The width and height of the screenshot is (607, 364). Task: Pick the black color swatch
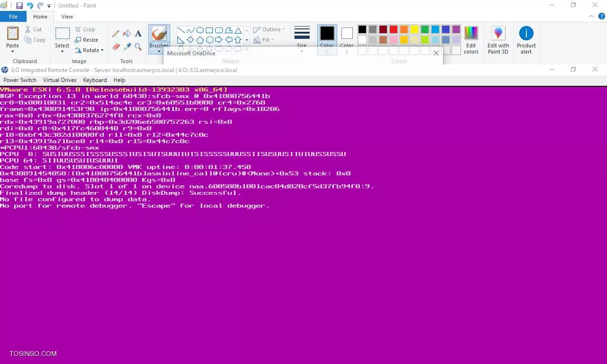[362, 29]
